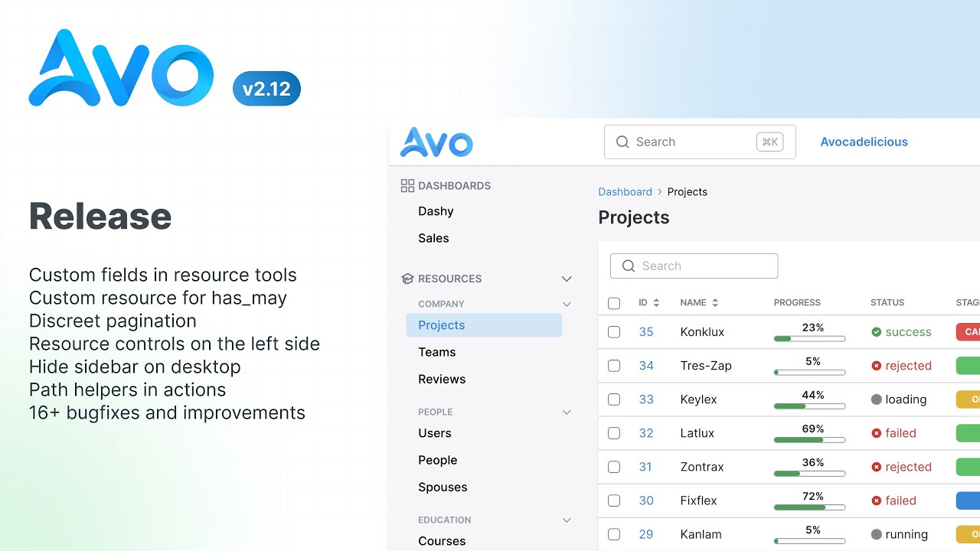The image size is (980, 551).
Task: Open People resource in the sidebar
Action: [x=438, y=460]
